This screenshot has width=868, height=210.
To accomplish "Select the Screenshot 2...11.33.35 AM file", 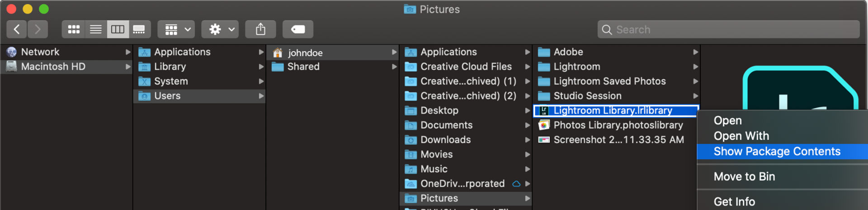I will pyautogui.click(x=617, y=140).
